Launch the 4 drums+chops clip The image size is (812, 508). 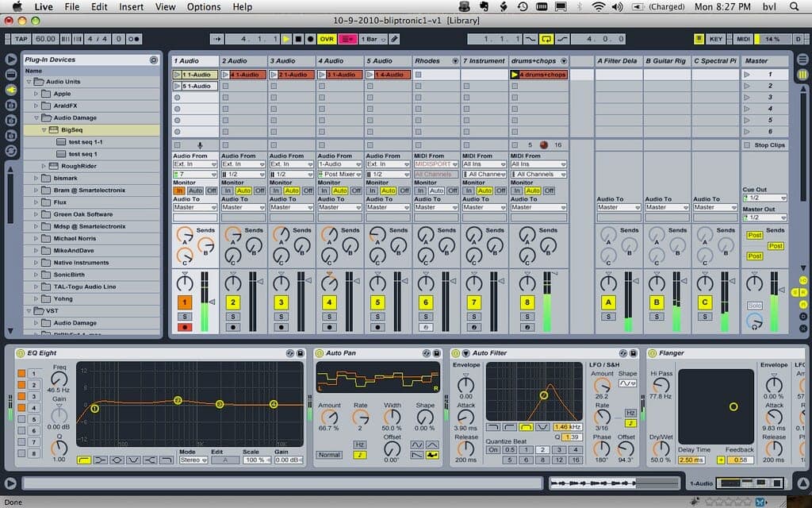tap(514, 75)
